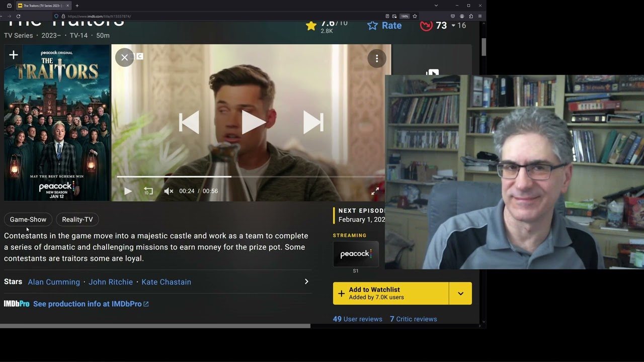The image size is (644, 362).
Task: Open Kate Chastain's page
Action: 166,282
